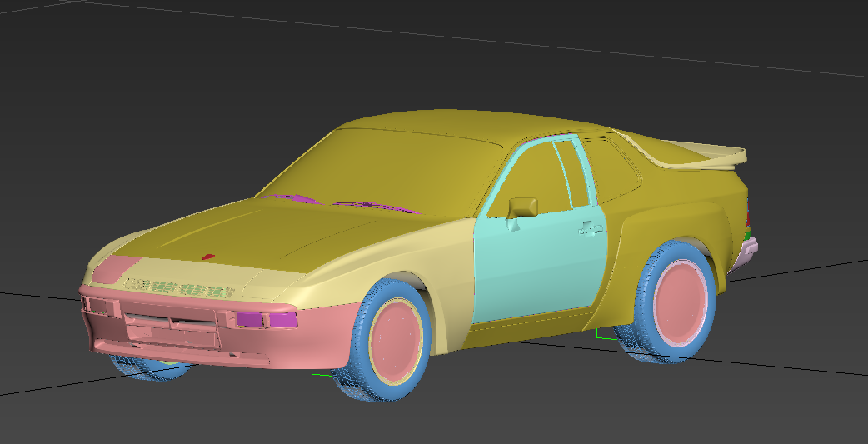This screenshot has height=444, width=868.
Task: Select the pink hub of the rear wheel
Action: tap(680, 303)
